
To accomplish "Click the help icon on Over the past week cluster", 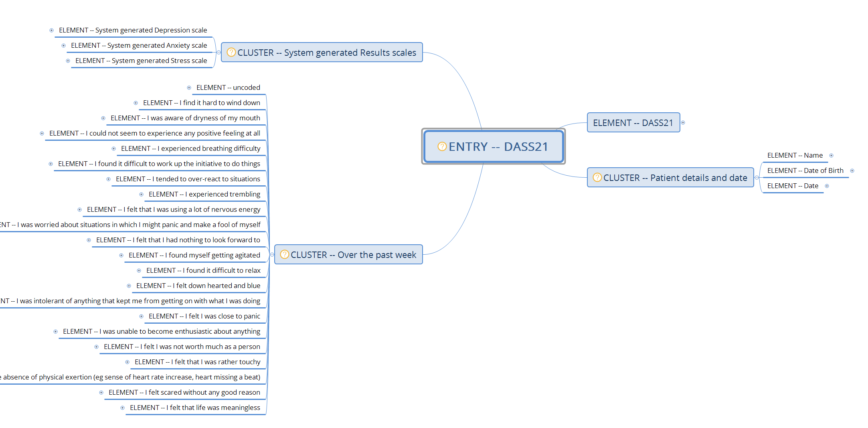I will (285, 254).
